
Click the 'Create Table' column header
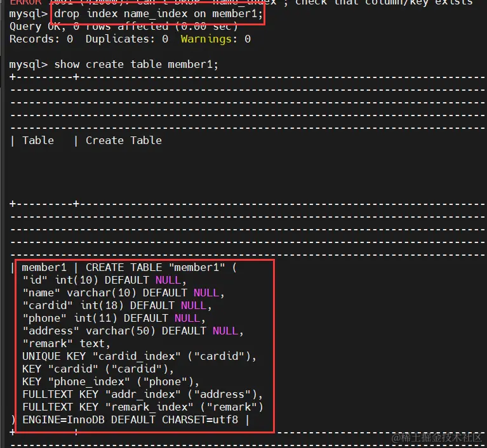pyautogui.click(x=124, y=140)
